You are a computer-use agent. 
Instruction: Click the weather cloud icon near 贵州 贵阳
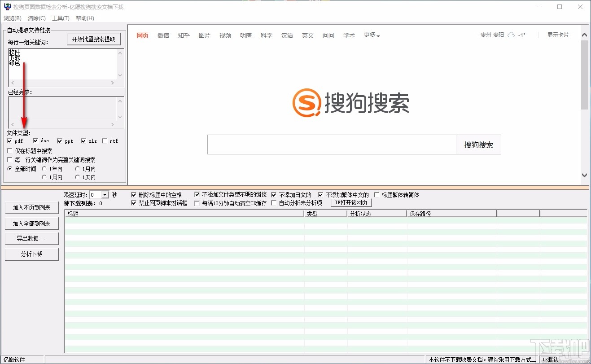(511, 35)
